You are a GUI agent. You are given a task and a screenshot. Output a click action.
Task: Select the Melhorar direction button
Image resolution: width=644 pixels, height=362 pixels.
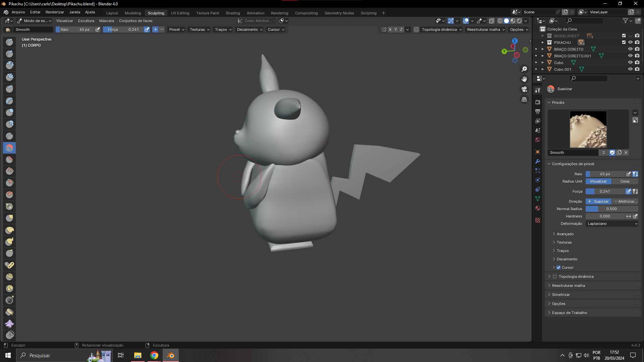coord(625,201)
